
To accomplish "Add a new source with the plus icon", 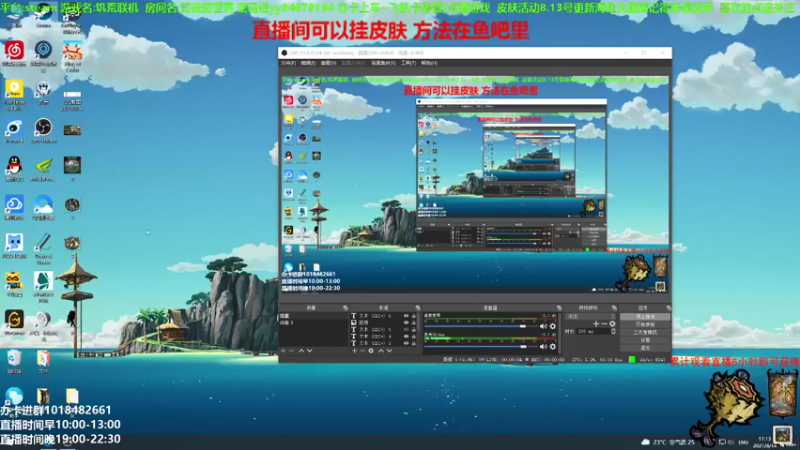I will pyautogui.click(x=355, y=351).
